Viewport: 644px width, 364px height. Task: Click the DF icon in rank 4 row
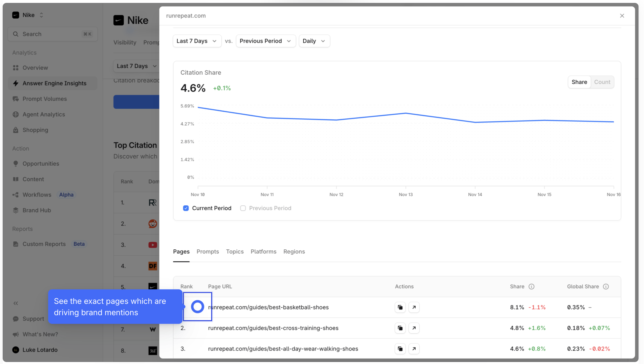pos(153,266)
